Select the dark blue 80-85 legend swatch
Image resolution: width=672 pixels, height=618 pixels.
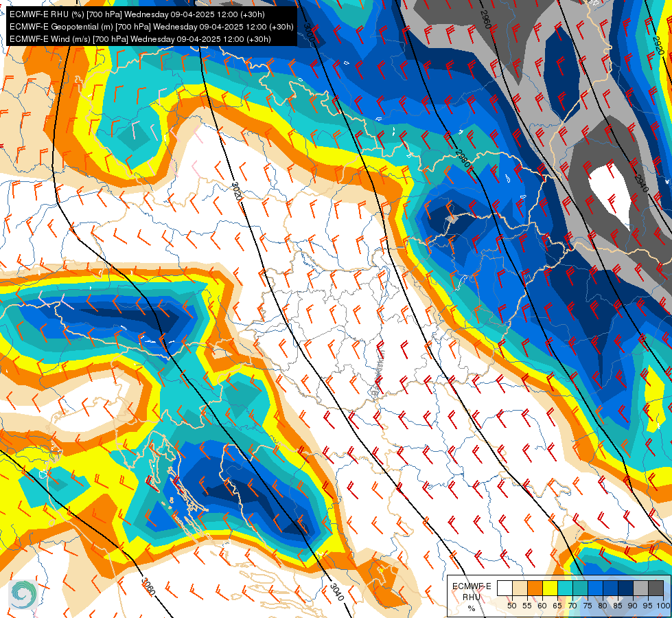pyautogui.click(x=610, y=588)
